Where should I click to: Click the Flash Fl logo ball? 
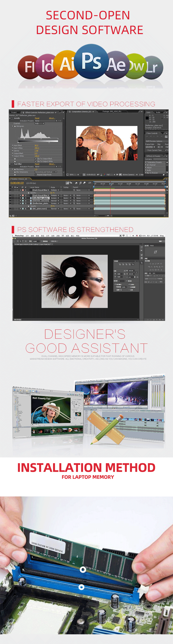tap(27, 67)
